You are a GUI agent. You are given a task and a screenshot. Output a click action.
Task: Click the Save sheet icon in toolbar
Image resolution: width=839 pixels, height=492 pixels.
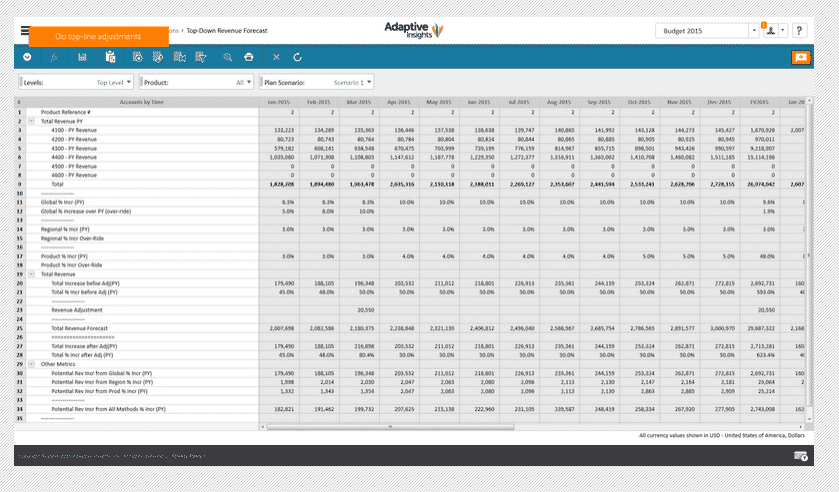coord(82,58)
